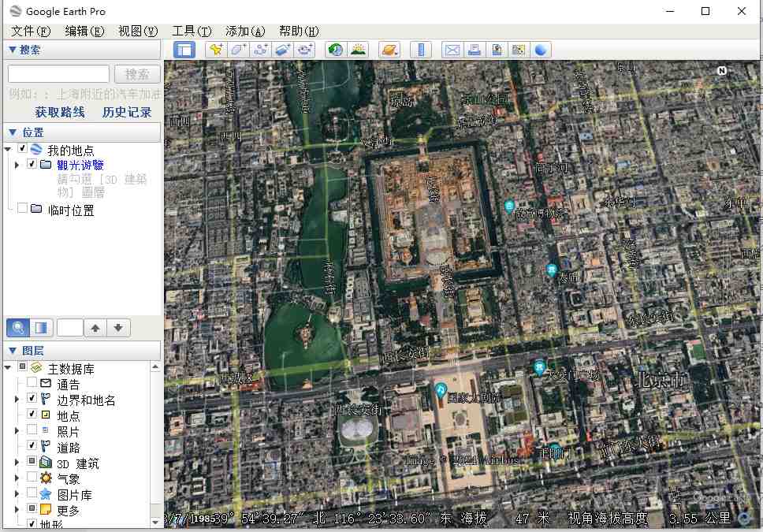The height and width of the screenshot is (532, 763).
Task: Open the Ruler measurement tool
Action: 421,49
